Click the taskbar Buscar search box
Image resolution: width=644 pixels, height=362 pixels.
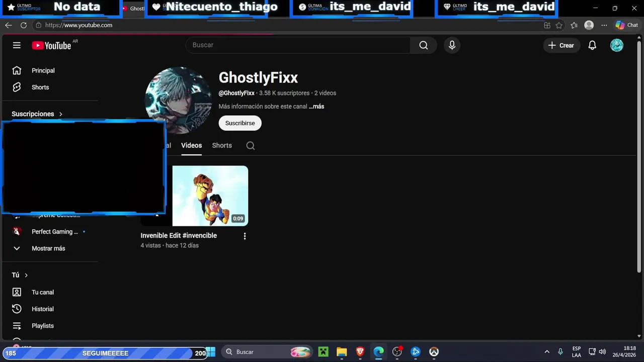267,352
